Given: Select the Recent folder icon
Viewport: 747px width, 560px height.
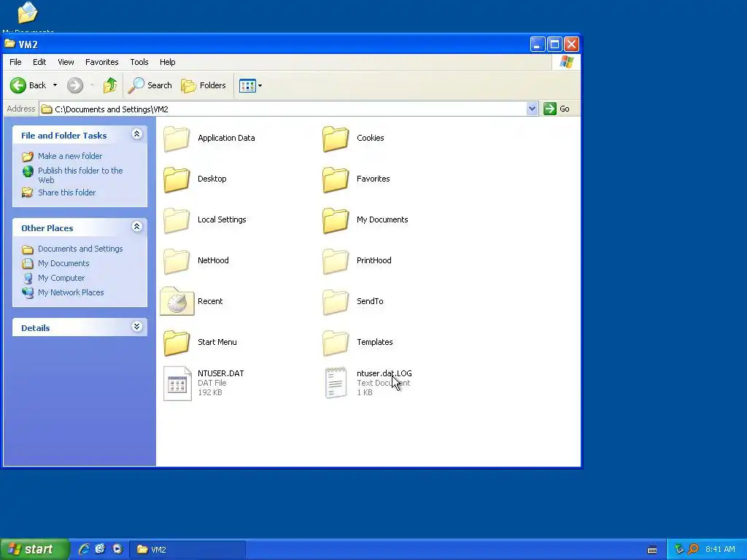Looking at the screenshot, I should 177,301.
